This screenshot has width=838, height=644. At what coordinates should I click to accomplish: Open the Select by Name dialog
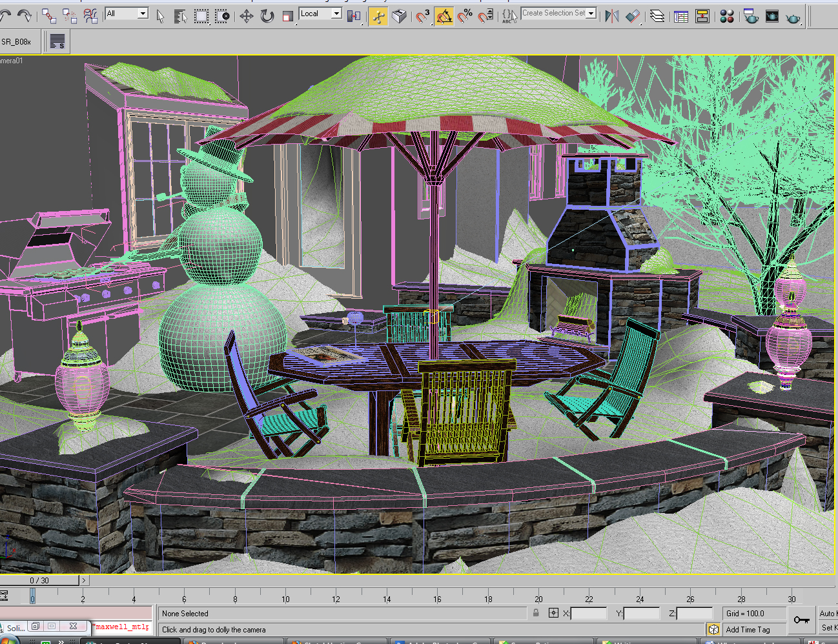coord(181,15)
